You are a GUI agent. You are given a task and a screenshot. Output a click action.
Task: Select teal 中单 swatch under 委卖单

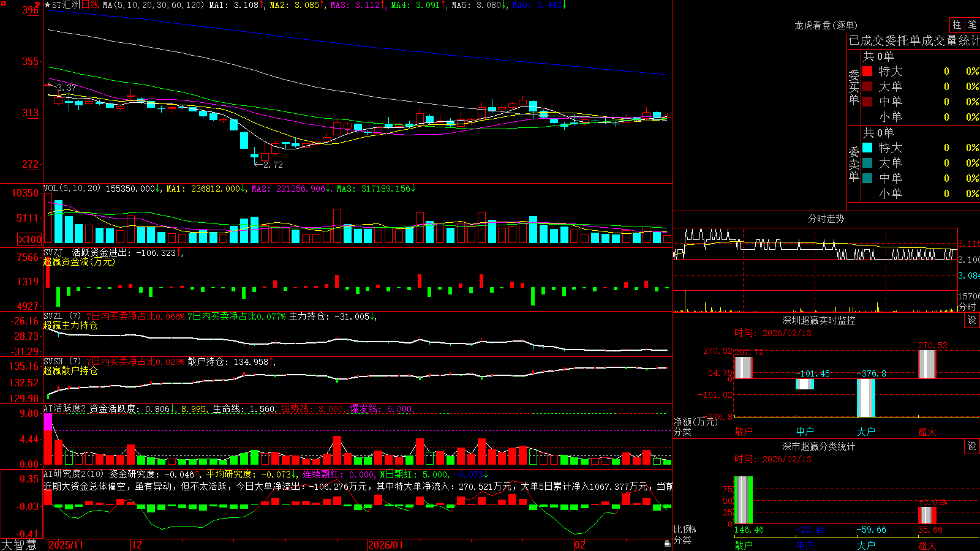[867, 178]
